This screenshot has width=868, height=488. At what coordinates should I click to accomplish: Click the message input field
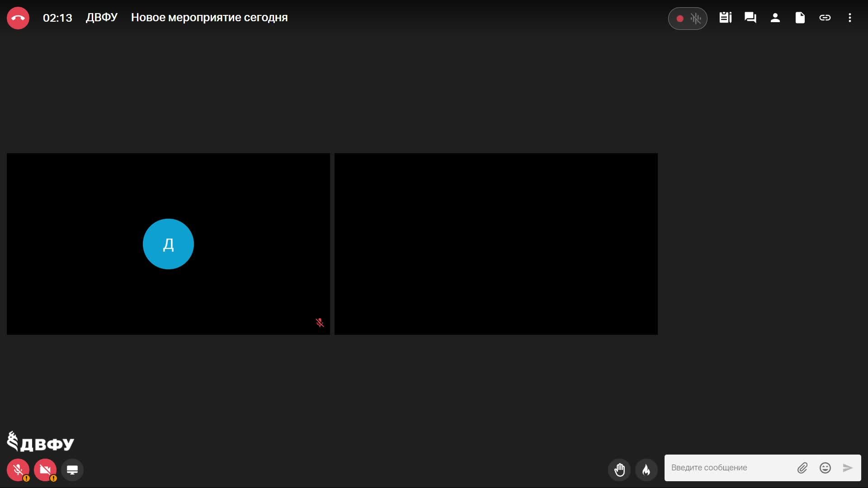(x=728, y=468)
